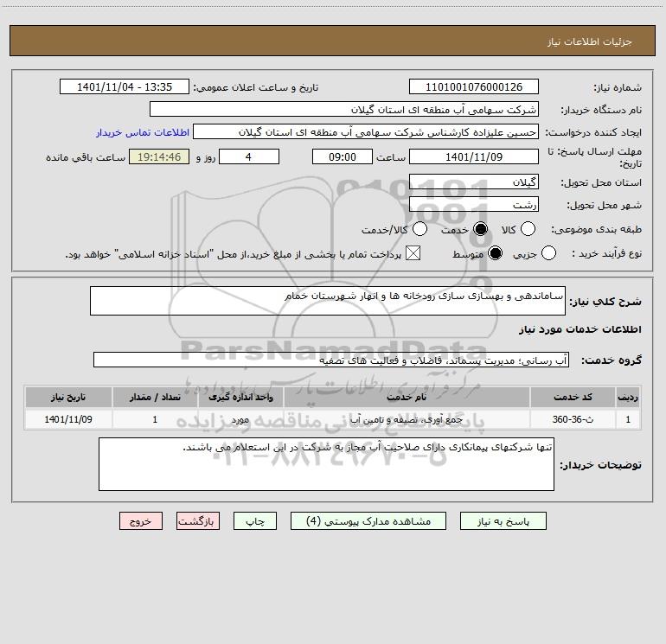The image size is (666, 644).
Task: Click the بازگشت back button
Action: (198, 521)
